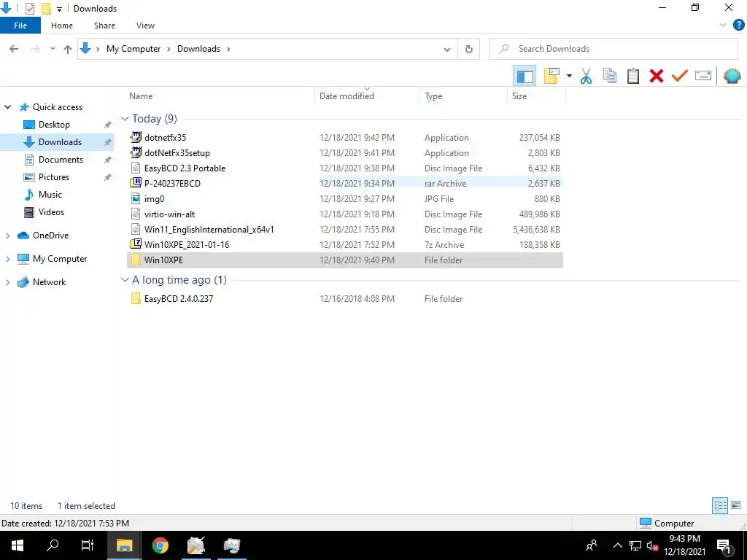Click Downloads in the address breadcrumb
The height and width of the screenshot is (560, 747).
(198, 49)
